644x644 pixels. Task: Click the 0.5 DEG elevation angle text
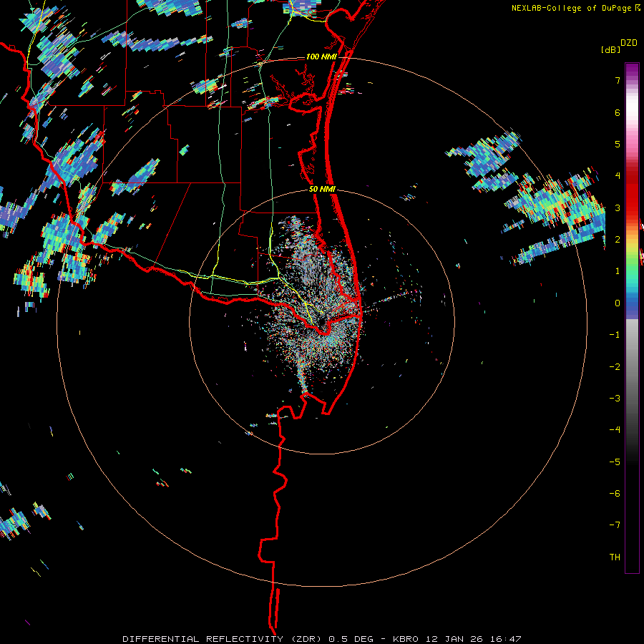pos(351,639)
